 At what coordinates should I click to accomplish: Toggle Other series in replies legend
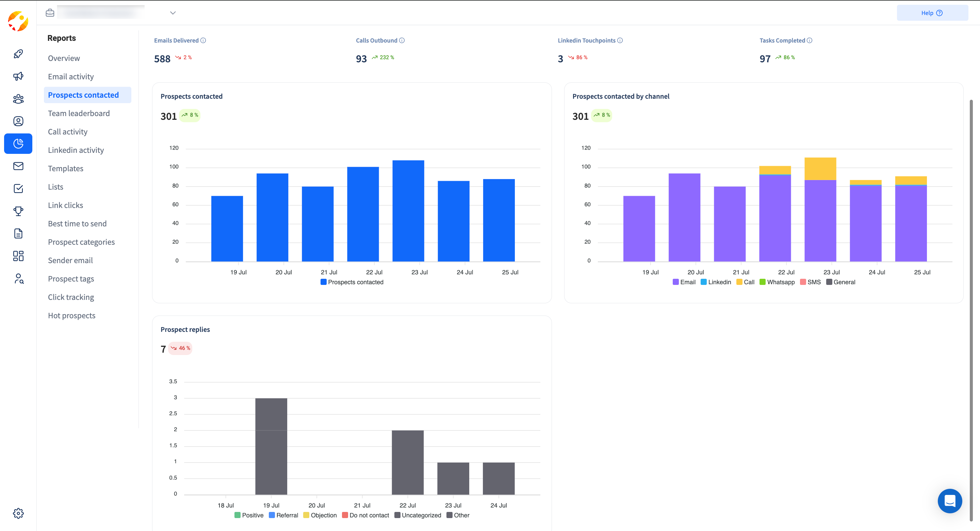(458, 515)
